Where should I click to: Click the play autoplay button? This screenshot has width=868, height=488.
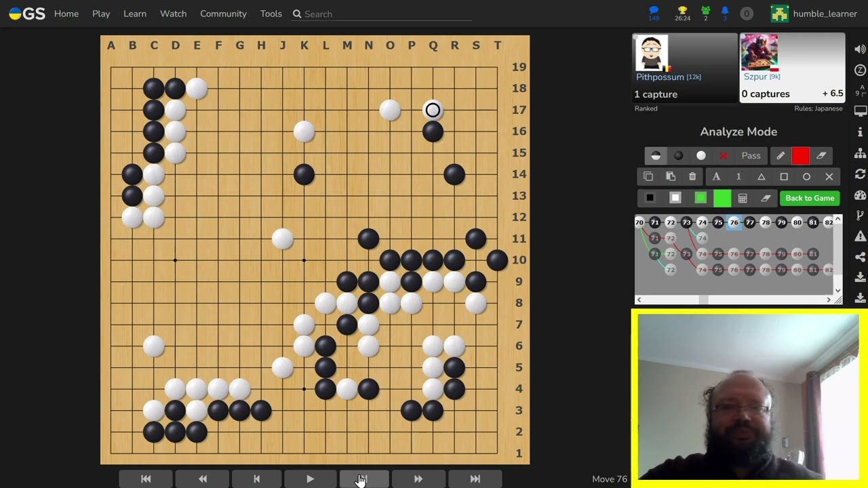click(310, 479)
